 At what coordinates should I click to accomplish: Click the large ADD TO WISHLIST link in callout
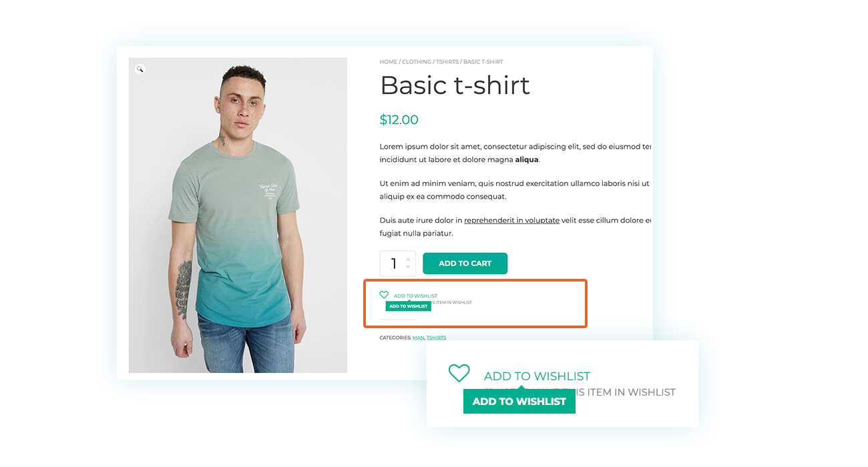tap(537, 376)
